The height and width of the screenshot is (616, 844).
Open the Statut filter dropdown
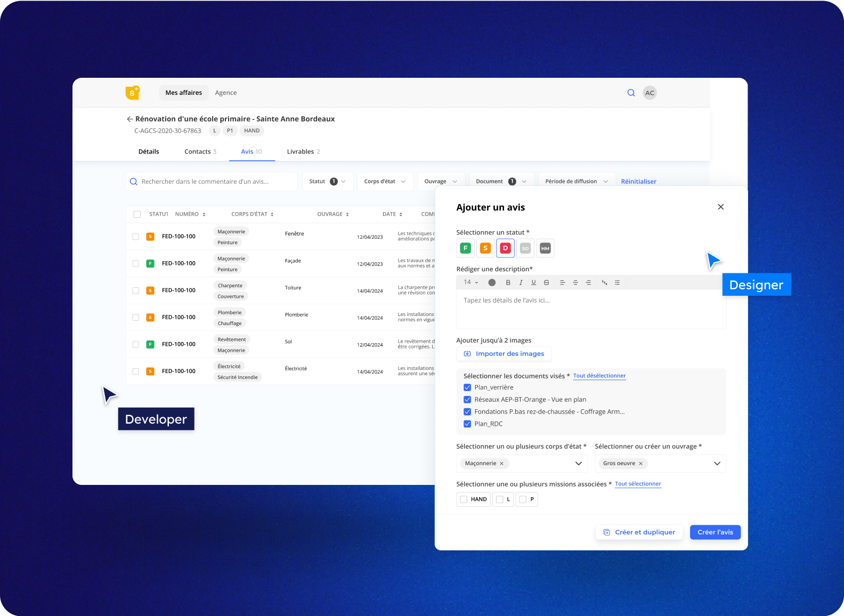coord(327,182)
